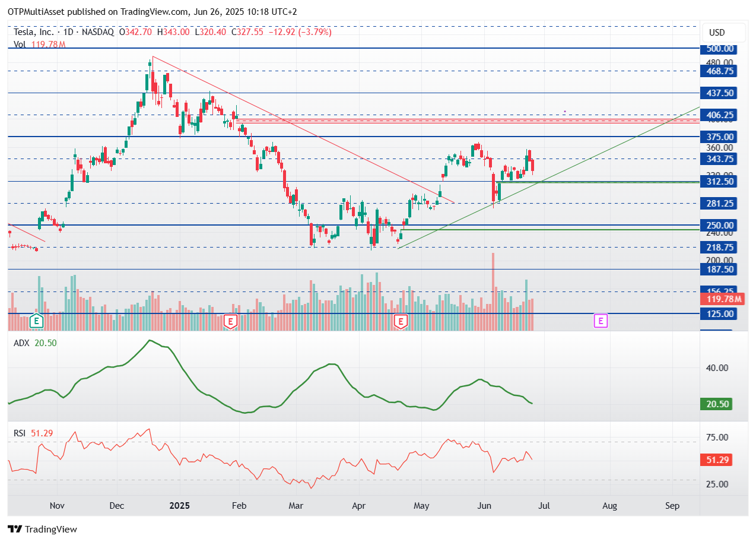The height and width of the screenshot is (542, 756).
Task: Click the green earnings E marker in October
Action: click(x=37, y=321)
